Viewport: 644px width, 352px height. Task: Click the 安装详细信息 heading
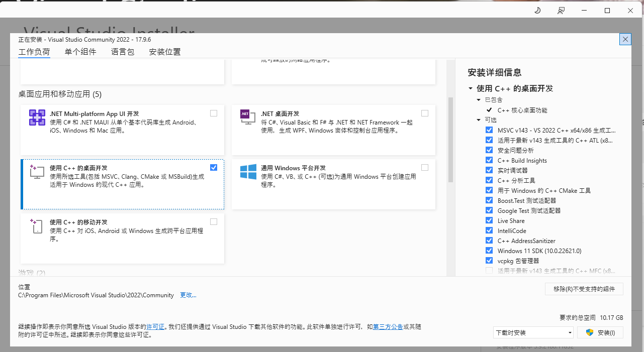pyautogui.click(x=495, y=72)
